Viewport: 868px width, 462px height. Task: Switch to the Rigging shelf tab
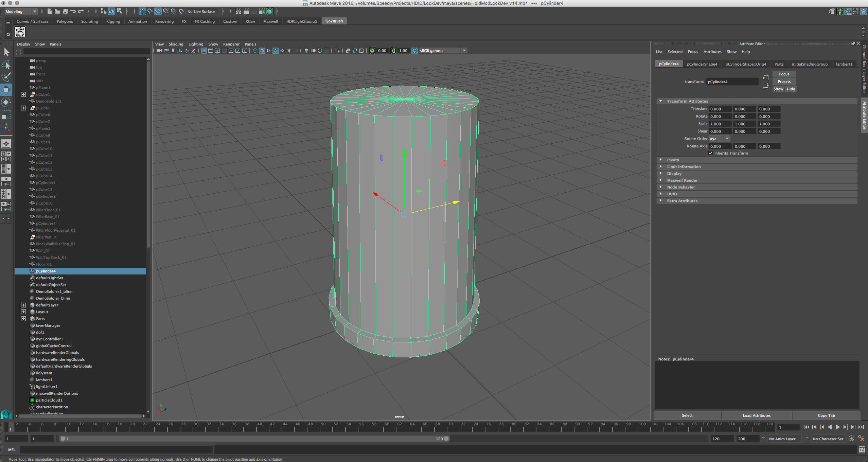click(113, 21)
